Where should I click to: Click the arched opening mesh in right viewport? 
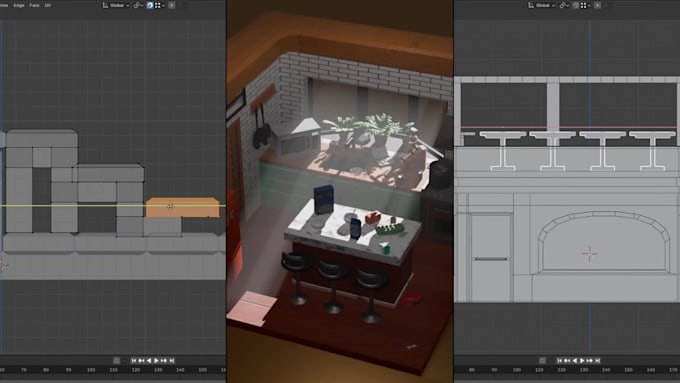[x=604, y=242]
